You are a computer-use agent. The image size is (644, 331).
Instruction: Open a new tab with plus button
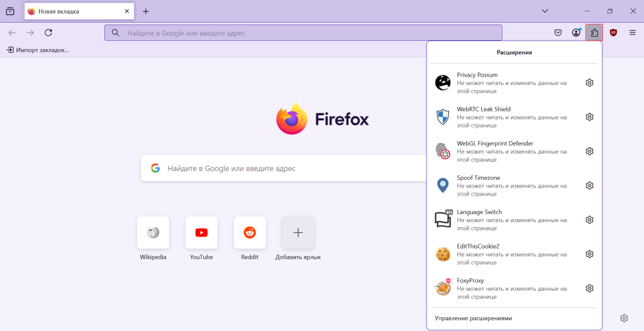point(146,11)
